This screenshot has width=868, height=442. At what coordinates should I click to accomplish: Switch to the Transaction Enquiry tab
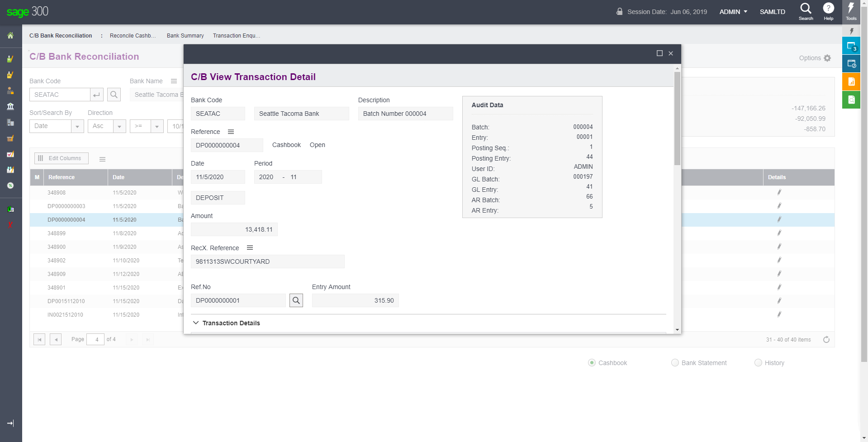click(236, 36)
